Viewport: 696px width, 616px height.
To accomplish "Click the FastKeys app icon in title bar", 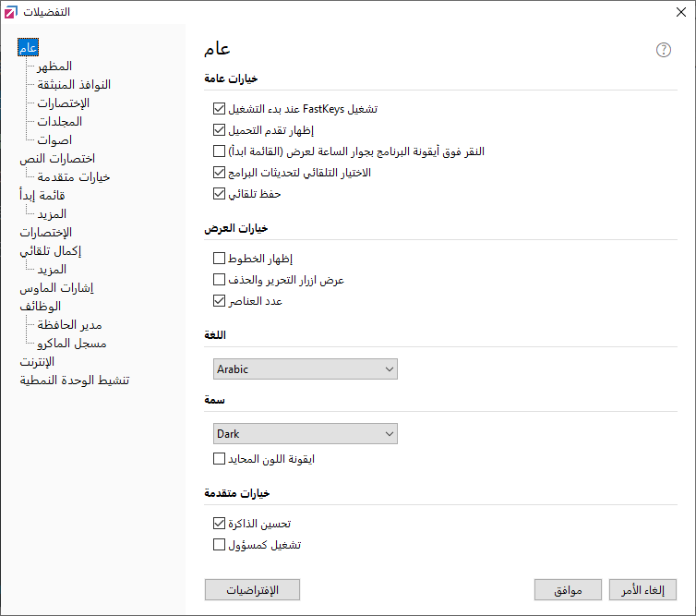I will pyautogui.click(x=11, y=12).
